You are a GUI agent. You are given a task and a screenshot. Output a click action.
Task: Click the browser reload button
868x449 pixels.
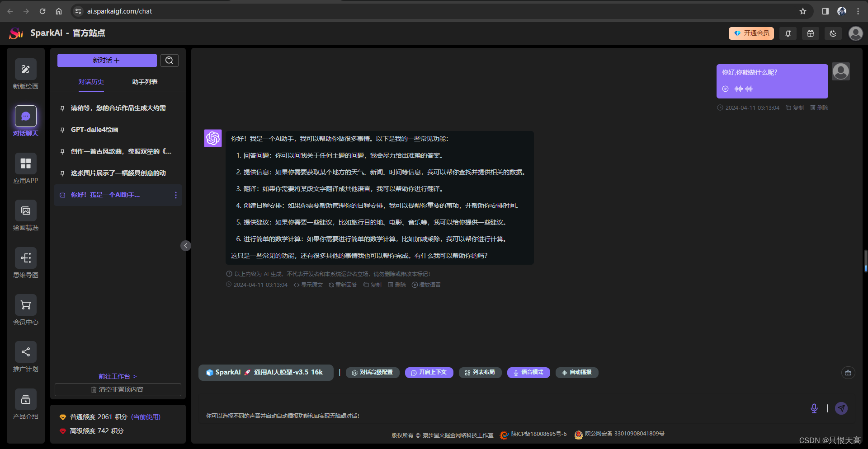[x=42, y=11]
